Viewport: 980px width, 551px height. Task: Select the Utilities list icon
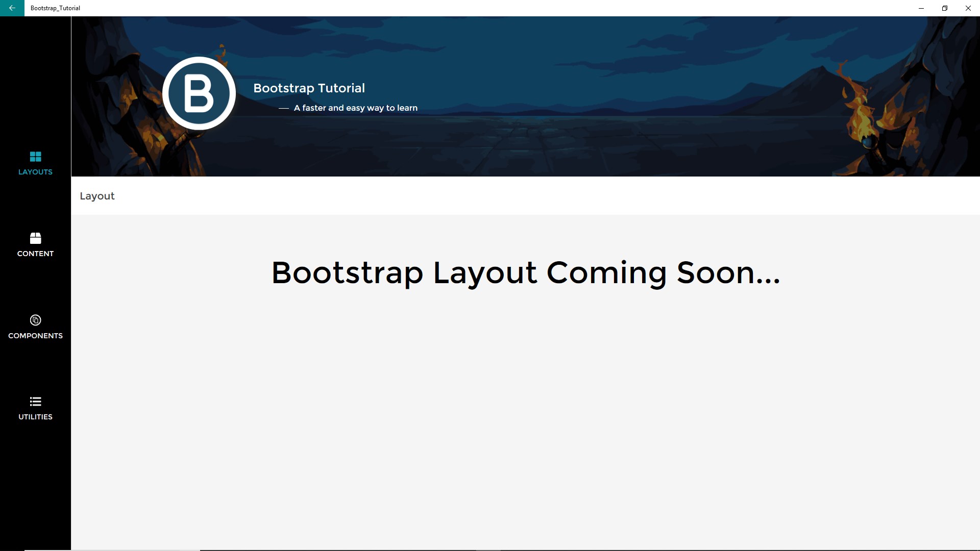[35, 402]
